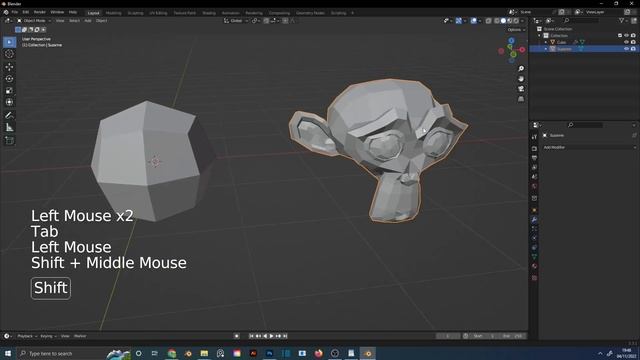The width and height of the screenshot is (640, 360).
Task: Click the gizmo red X axis
Action: (x=522, y=50)
